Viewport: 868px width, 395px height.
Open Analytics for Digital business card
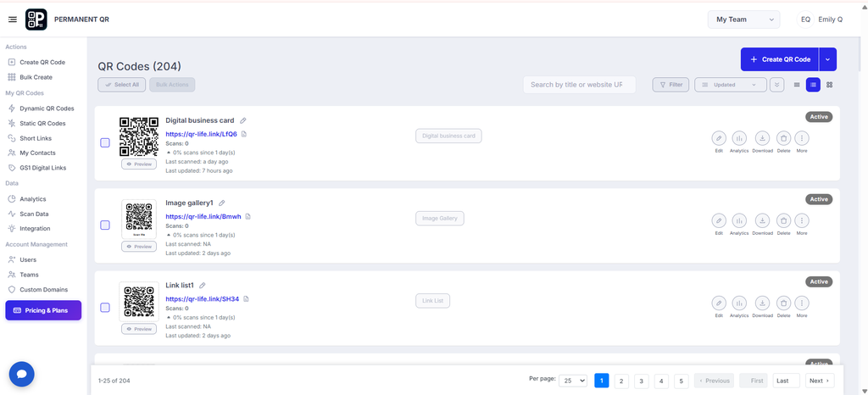coord(739,138)
